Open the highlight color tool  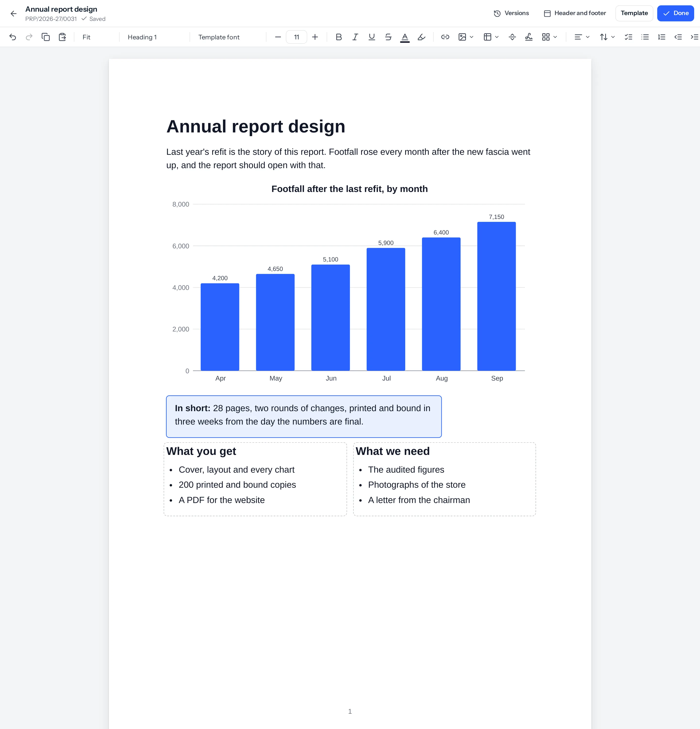(x=421, y=37)
